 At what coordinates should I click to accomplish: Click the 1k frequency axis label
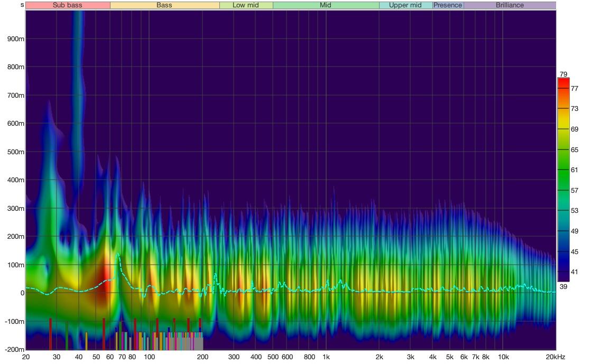click(326, 357)
